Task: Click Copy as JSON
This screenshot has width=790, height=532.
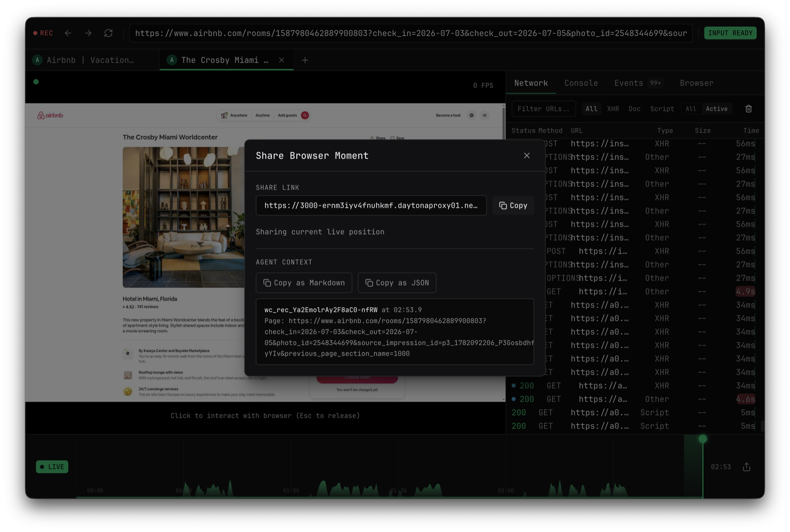Action: click(397, 283)
